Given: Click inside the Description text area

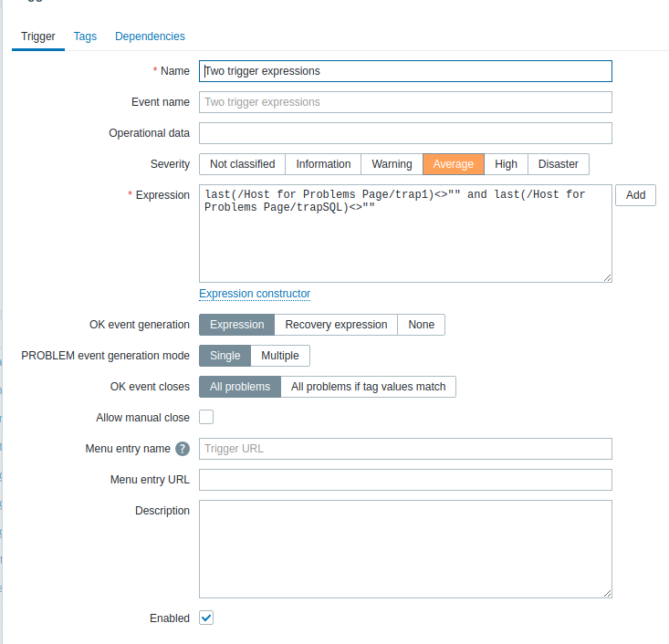Looking at the screenshot, I should point(405,548).
